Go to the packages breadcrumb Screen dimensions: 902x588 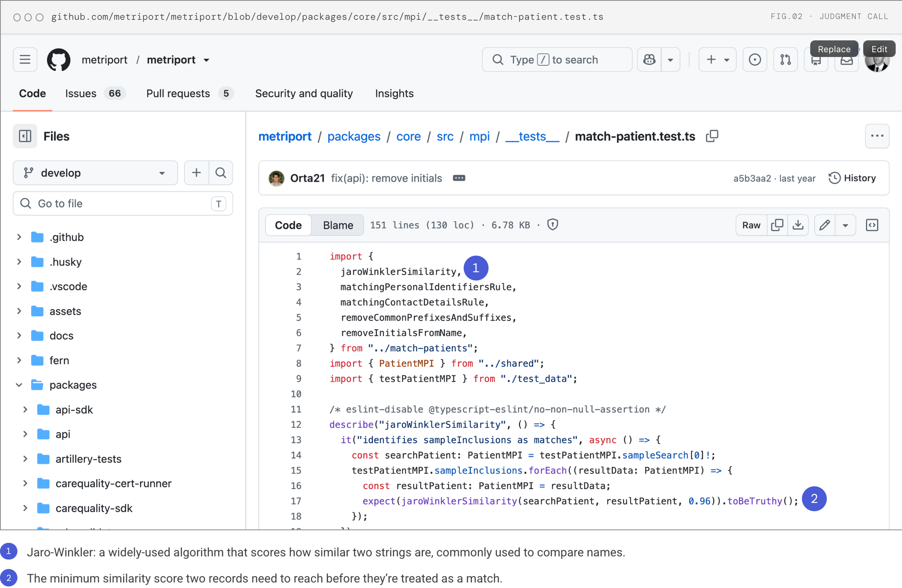click(354, 136)
